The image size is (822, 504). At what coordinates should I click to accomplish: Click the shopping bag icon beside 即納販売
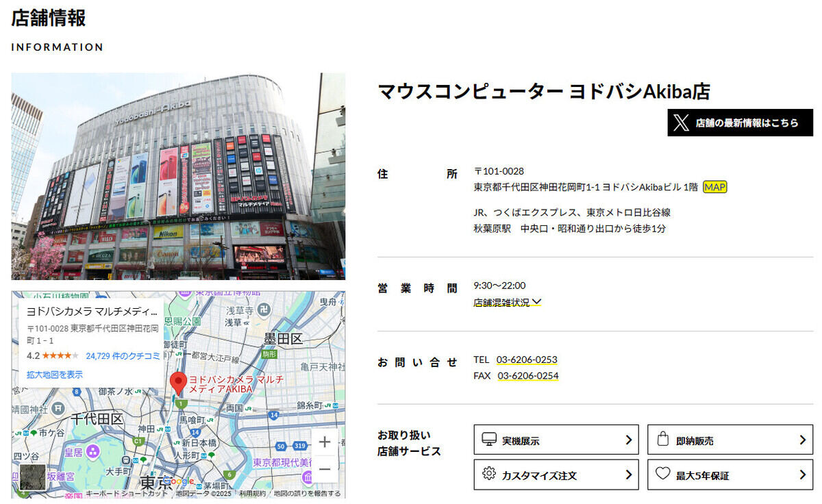click(x=662, y=439)
